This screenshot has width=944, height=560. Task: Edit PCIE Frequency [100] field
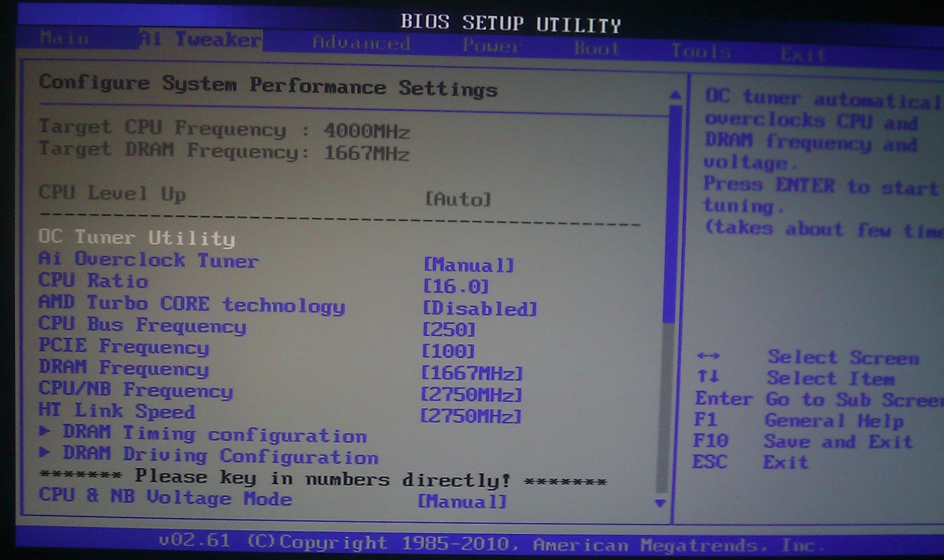[x=448, y=351]
